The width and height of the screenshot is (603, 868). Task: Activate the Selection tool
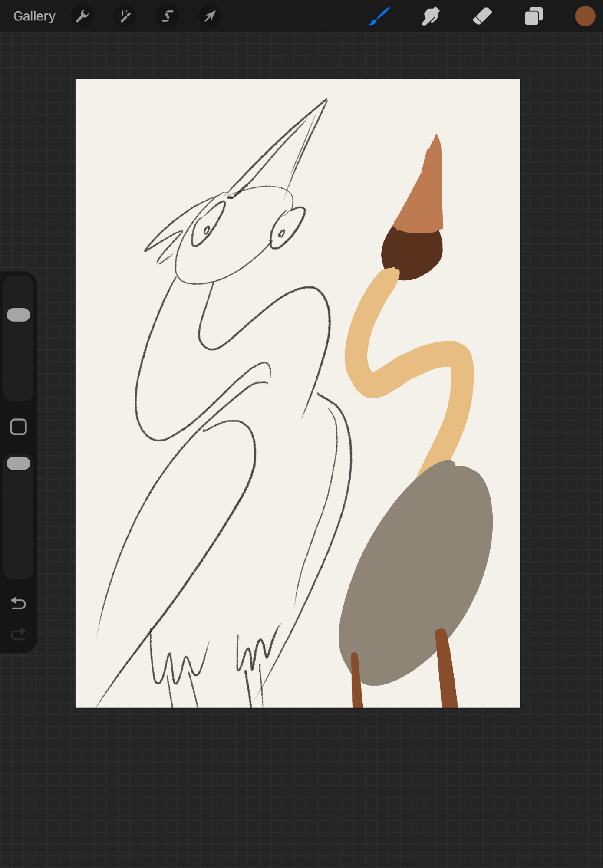[x=168, y=16]
